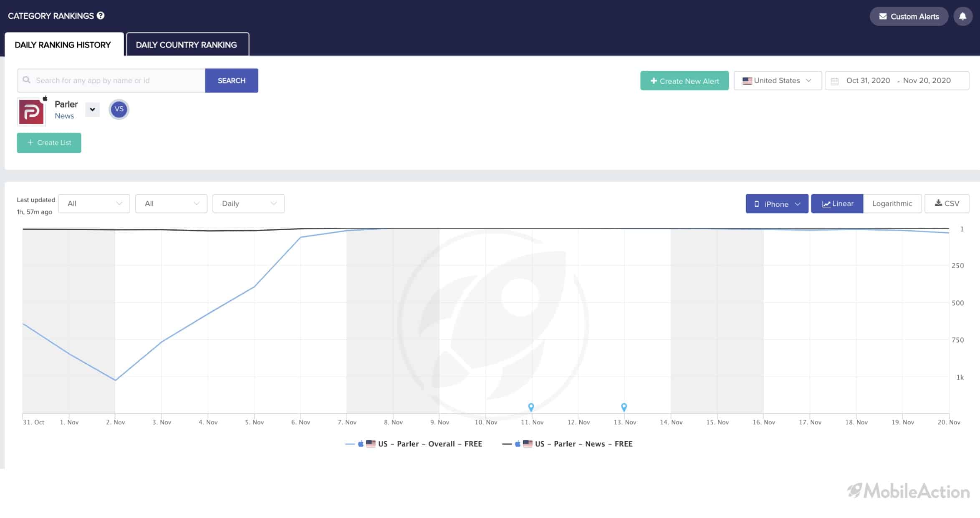Image resolution: width=980 pixels, height=518 pixels.
Task: Click the Create List button
Action: pyautogui.click(x=49, y=143)
